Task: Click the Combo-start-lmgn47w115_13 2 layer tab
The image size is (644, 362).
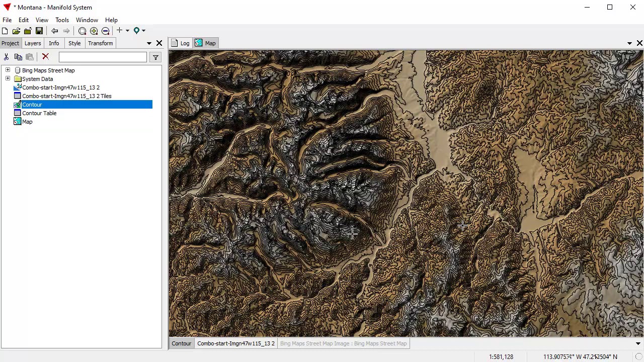Action: (x=236, y=343)
